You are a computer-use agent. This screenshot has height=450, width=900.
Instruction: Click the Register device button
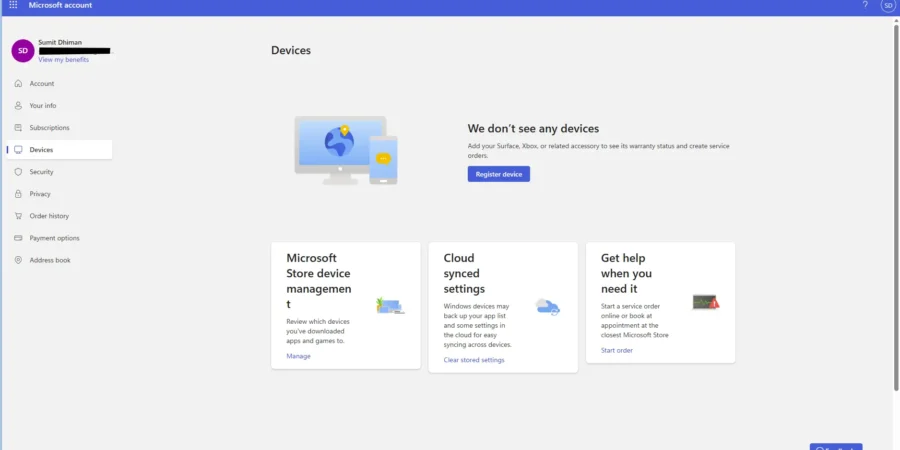[x=499, y=174]
